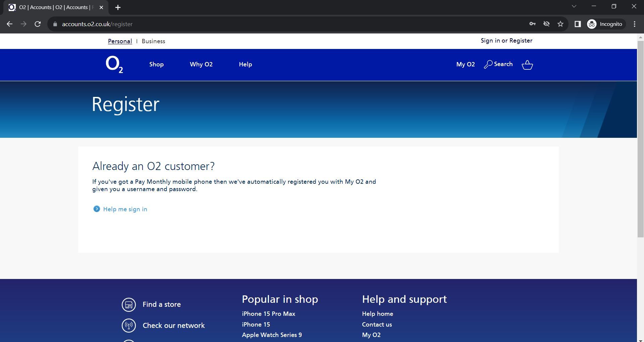Image resolution: width=644 pixels, height=342 pixels.
Task: Open the three-dot browser menu
Action: (634, 24)
